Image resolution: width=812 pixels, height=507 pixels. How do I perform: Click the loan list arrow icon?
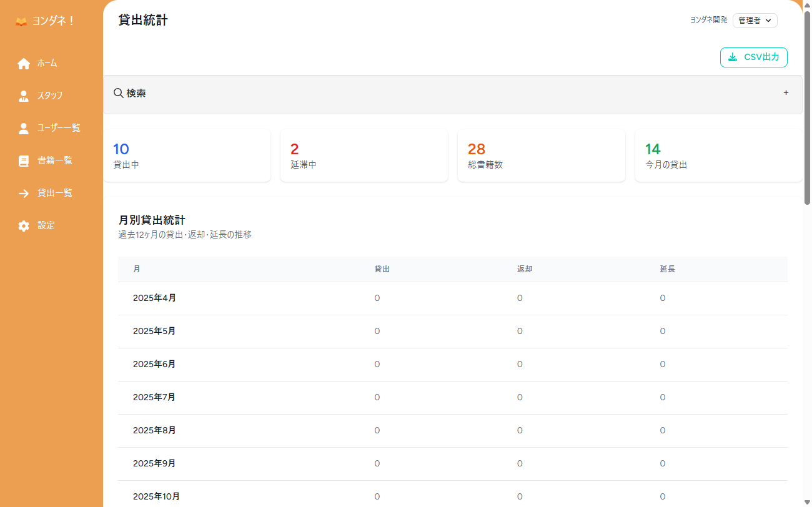(x=24, y=193)
